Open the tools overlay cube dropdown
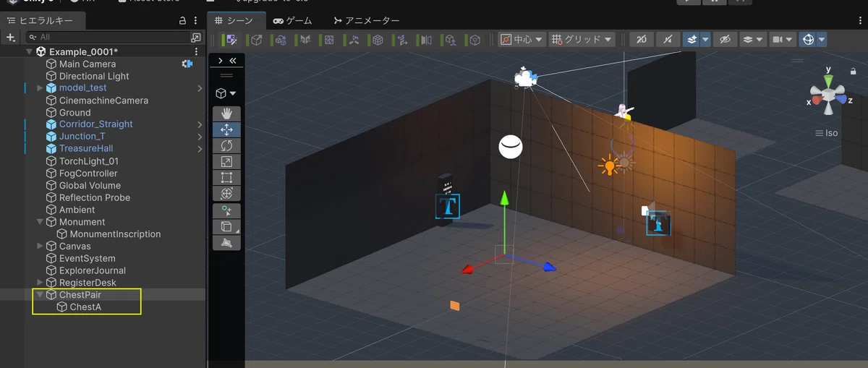Viewport: 868px width, 368px height. point(226,93)
